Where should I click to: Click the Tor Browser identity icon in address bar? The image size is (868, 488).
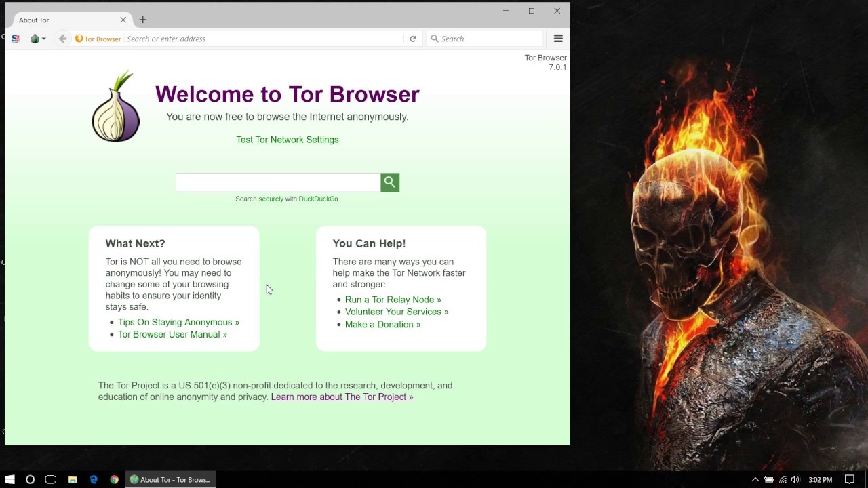98,39
